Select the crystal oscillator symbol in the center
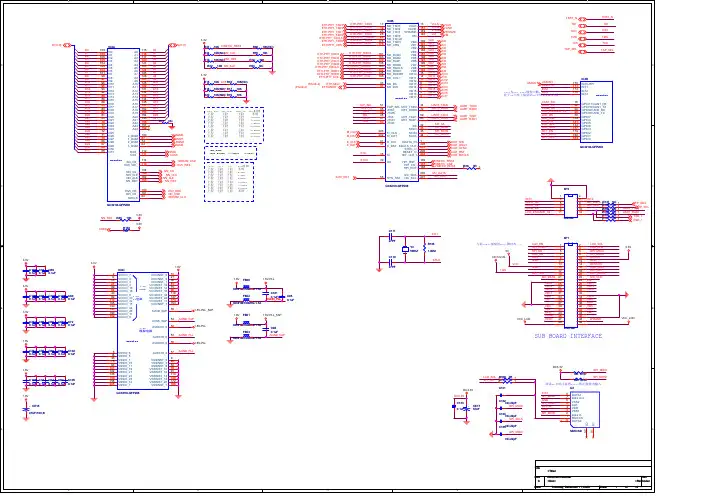 (x=408, y=250)
